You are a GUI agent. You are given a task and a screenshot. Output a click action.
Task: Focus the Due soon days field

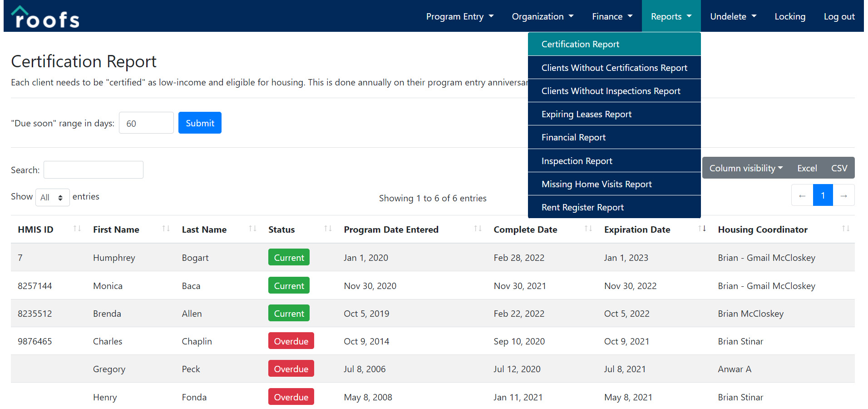tap(146, 123)
